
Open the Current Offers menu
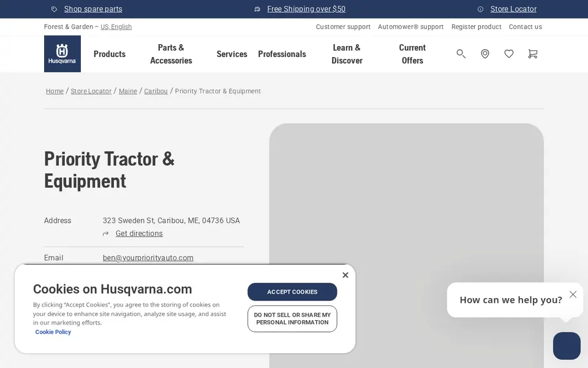[412, 54]
